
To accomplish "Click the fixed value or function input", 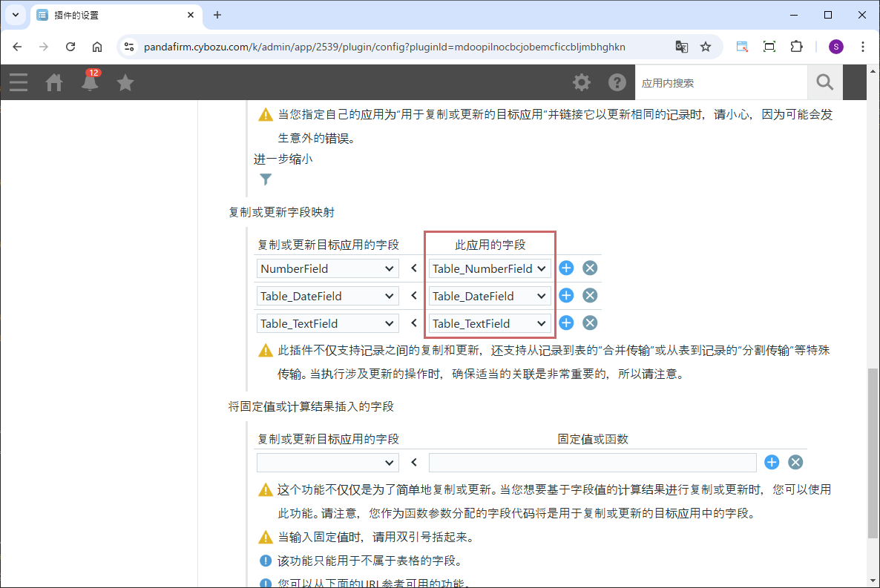I will pyautogui.click(x=592, y=463).
